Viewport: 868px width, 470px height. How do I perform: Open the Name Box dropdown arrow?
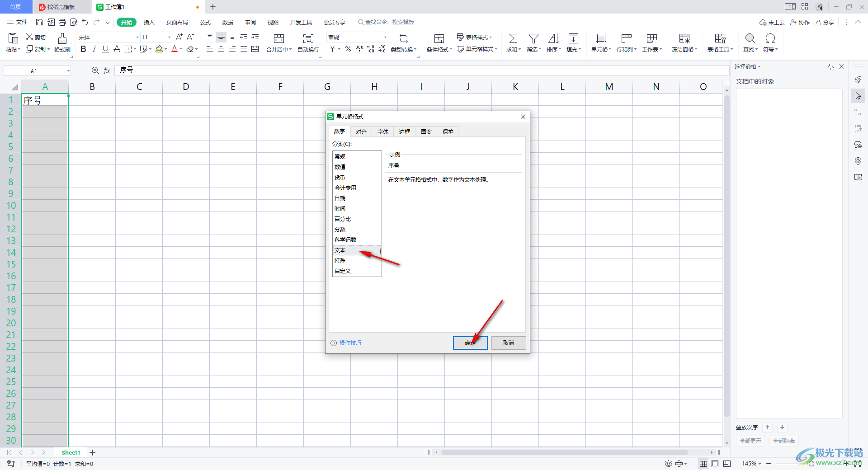tap(68, 70)
